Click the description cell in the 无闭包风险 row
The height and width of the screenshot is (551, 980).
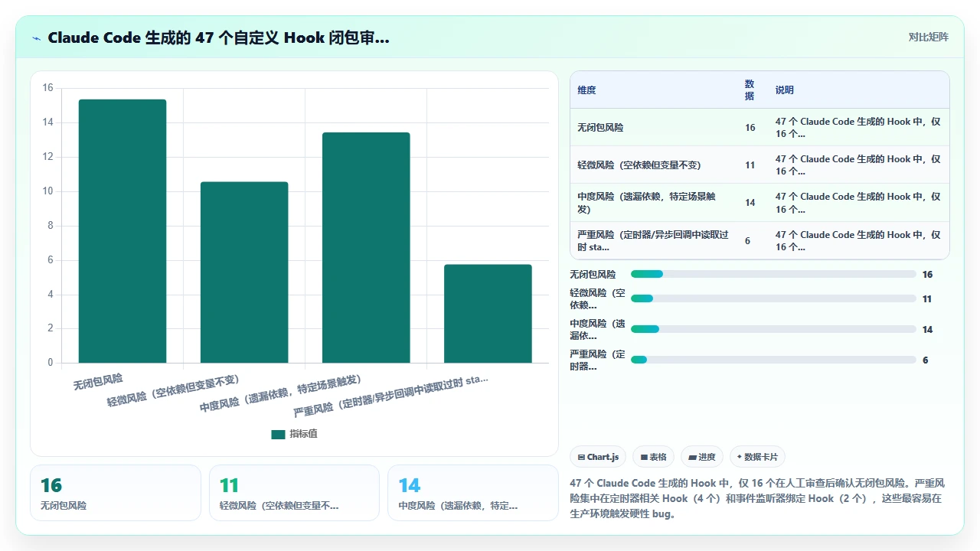point(858,128)
